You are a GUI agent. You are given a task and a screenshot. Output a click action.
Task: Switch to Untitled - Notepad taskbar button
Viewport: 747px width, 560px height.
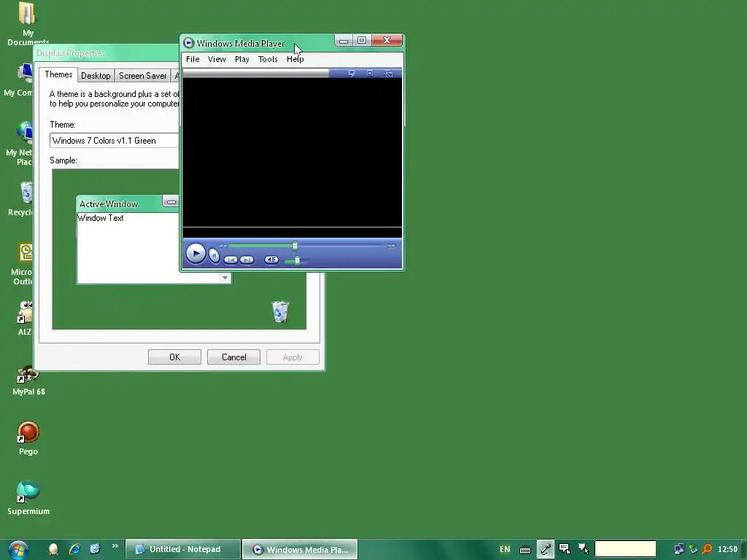pyautogui.click(x=183, y=550)
